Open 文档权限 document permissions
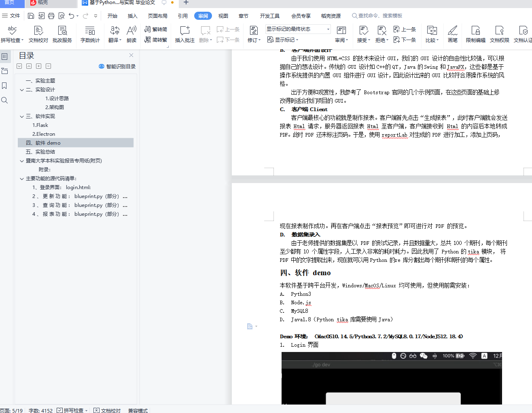This screenshot has width=532, height=413. pyautogui.click(x=500, y=34)
